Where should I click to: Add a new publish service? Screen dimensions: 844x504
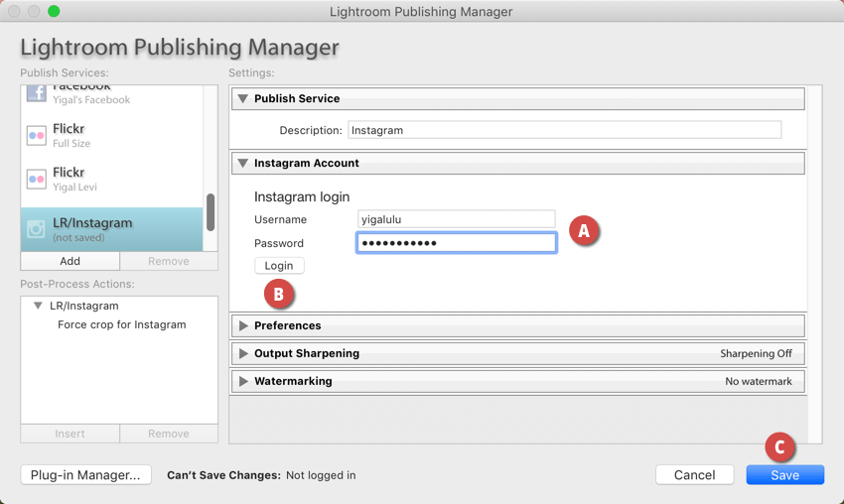[x=70, y=261]
